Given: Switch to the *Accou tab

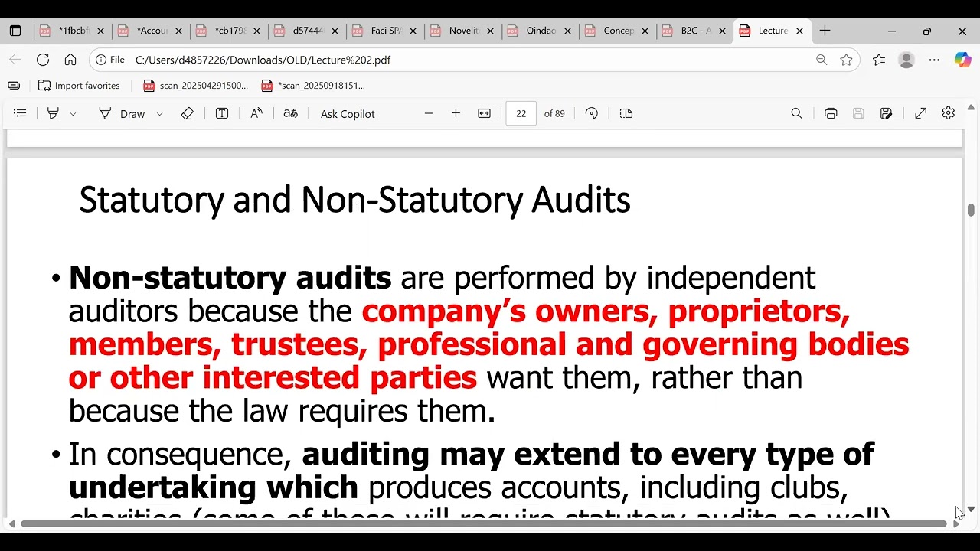Looking at the screenshot, I should pyautogui.click(x=151, y=31).
